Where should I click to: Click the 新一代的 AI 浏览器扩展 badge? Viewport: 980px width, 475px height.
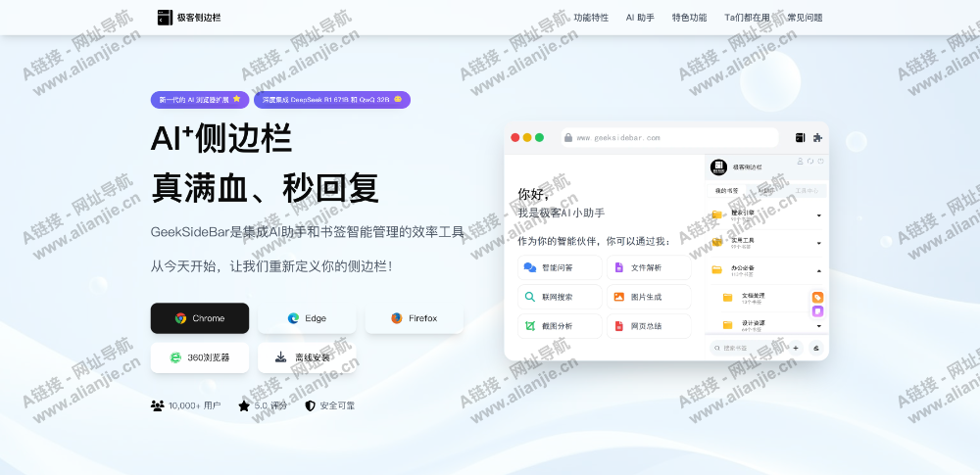coord(199,100)
